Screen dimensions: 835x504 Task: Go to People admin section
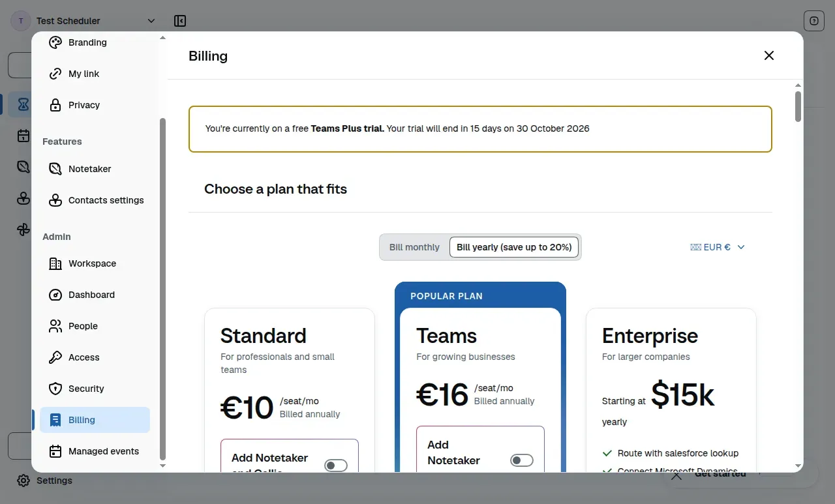(95, 326)
